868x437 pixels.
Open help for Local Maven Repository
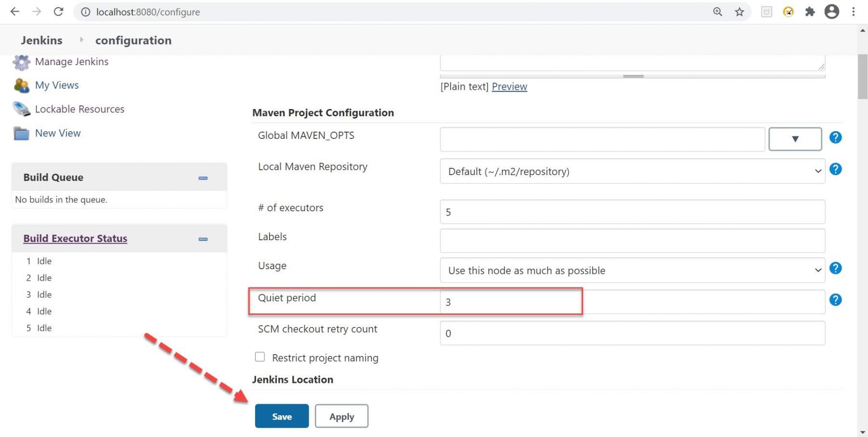[836, 169]
